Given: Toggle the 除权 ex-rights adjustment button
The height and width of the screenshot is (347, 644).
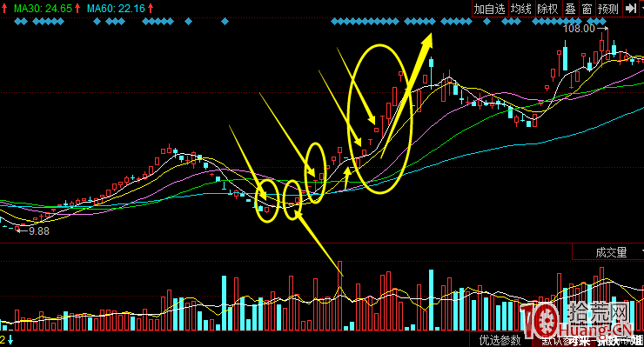Looking at the screenshot, I should click(x=548, y=9).
